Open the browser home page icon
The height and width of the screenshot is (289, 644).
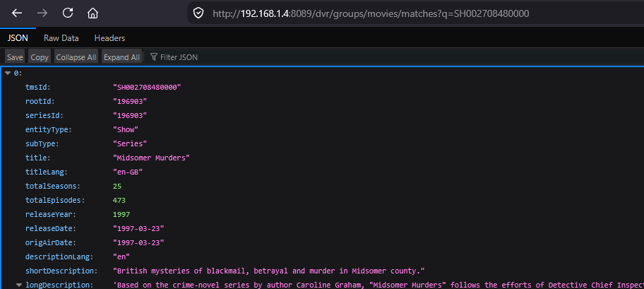click(93, 13)
